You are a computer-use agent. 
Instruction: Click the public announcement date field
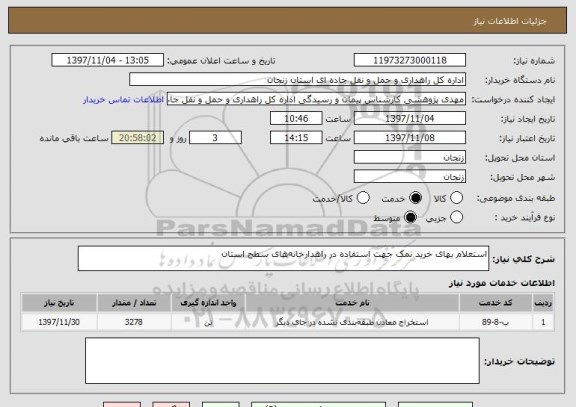coord(108,60)
